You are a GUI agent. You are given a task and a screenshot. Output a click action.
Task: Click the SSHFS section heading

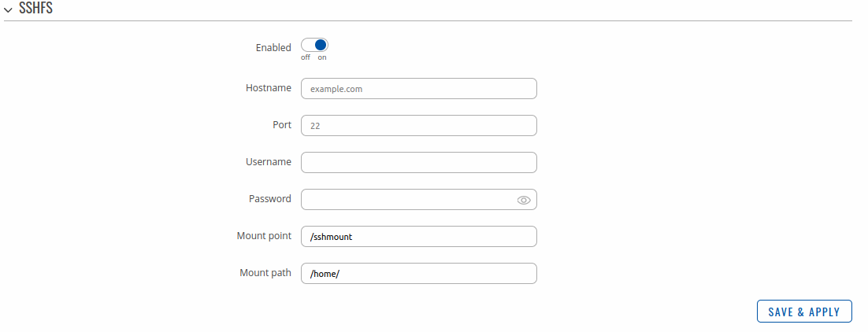[35, 9]
